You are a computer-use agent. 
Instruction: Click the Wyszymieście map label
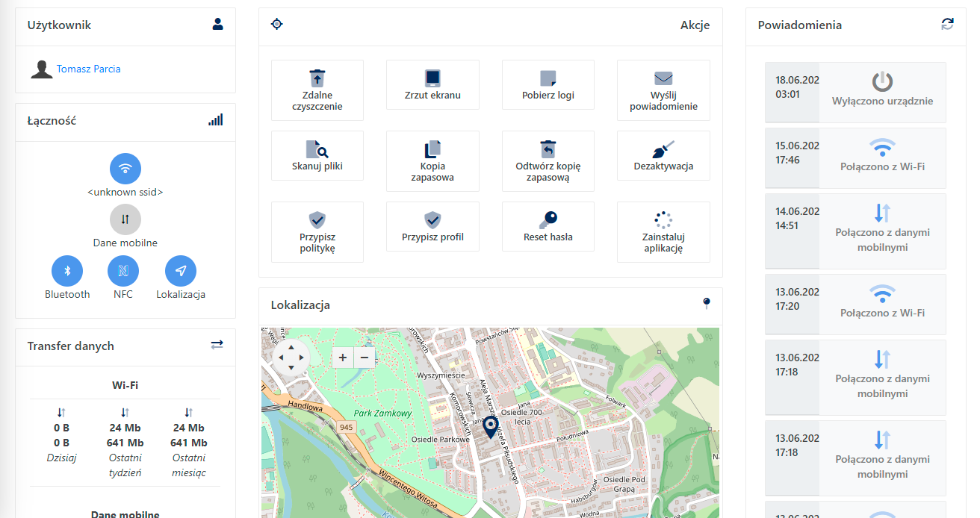click(x=441, y=375)
